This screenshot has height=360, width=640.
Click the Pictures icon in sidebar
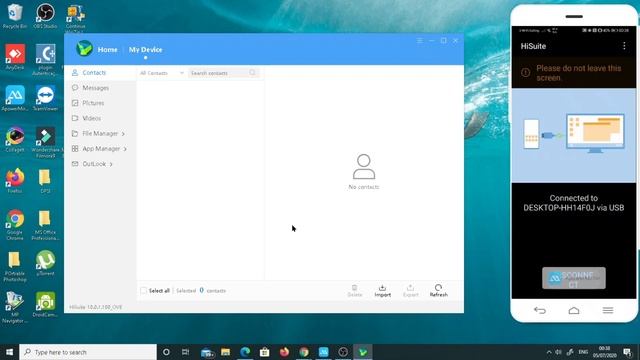pyautogui.click(x=75, y=103)
